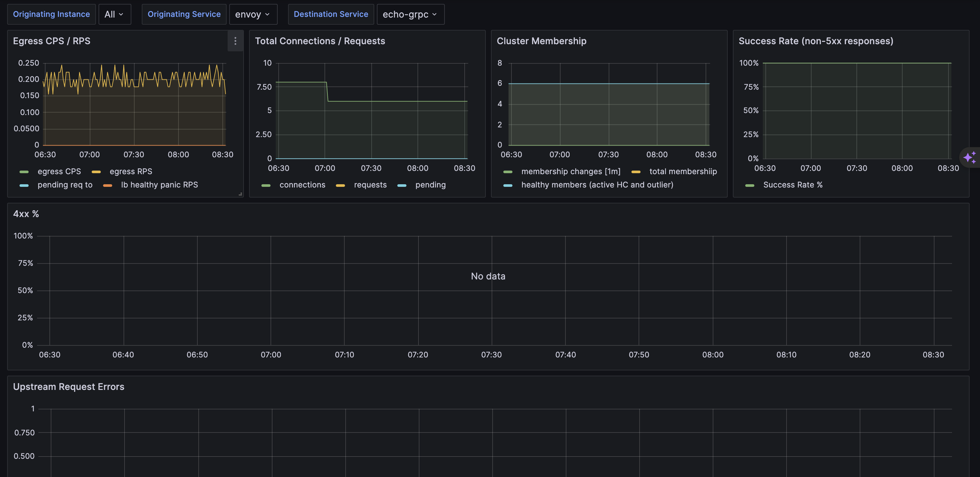Click the green connections color swatch
The height and width of the screenshot is (477, 980).
(x=266, y=186)
